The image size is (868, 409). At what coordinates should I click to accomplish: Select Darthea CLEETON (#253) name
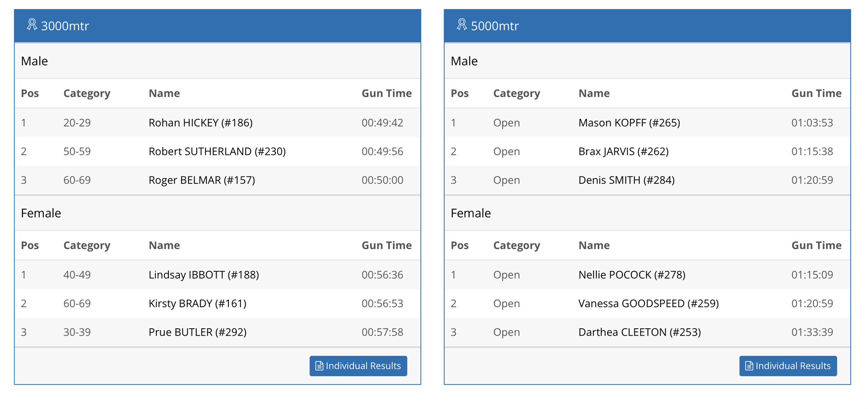tap(640, 332)
